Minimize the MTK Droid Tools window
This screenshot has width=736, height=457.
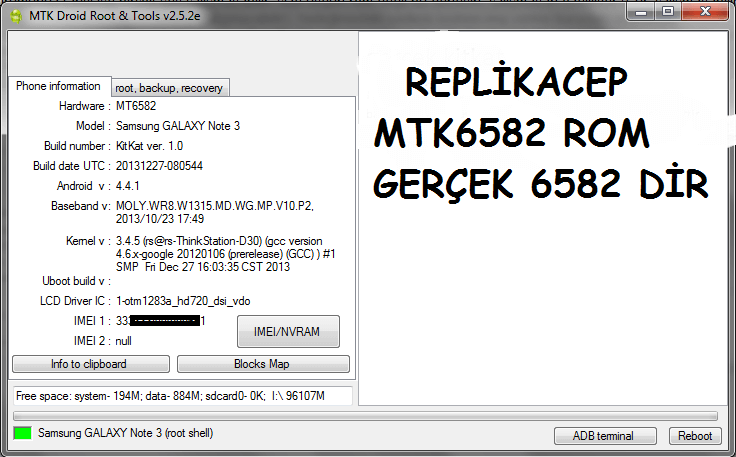(639, 10)
